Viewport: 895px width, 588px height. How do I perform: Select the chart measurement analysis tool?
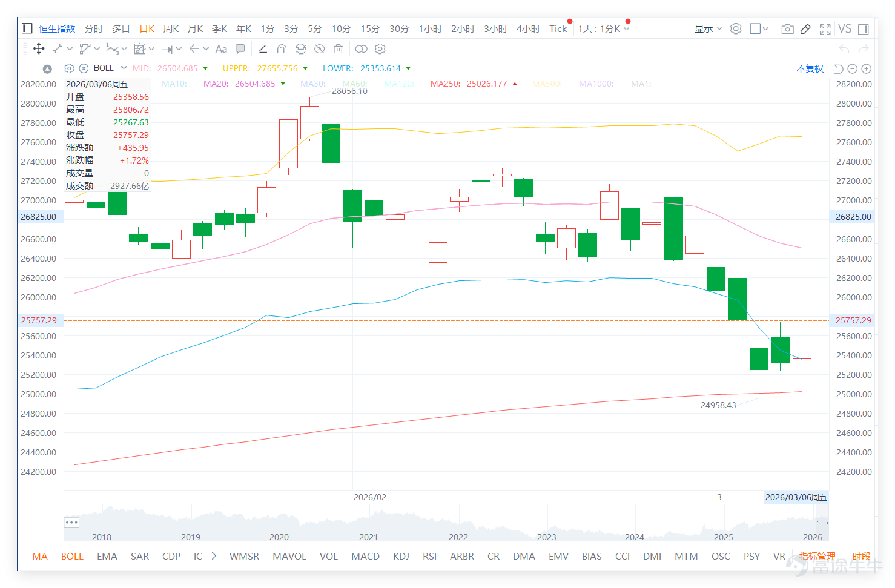[139, 49]
